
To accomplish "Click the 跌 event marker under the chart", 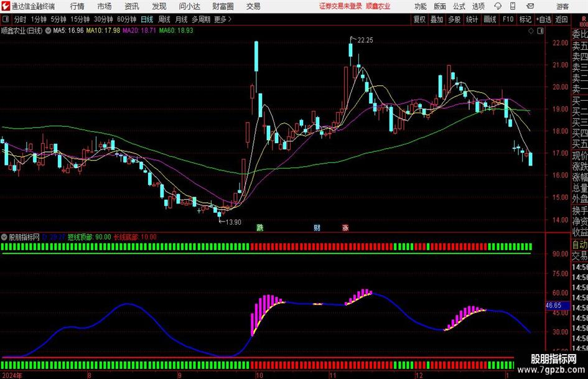I will tap(260, 227).
